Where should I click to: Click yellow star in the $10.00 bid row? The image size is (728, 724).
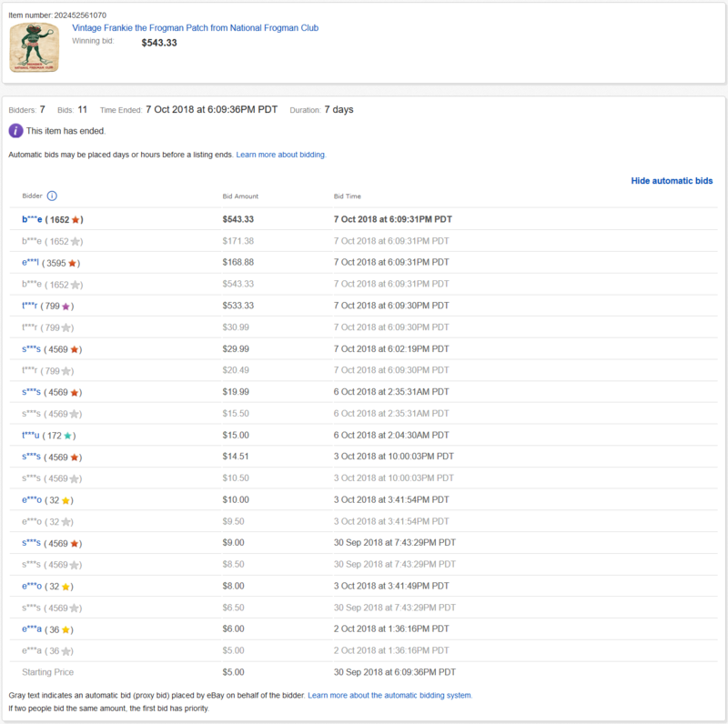(66, 500)
